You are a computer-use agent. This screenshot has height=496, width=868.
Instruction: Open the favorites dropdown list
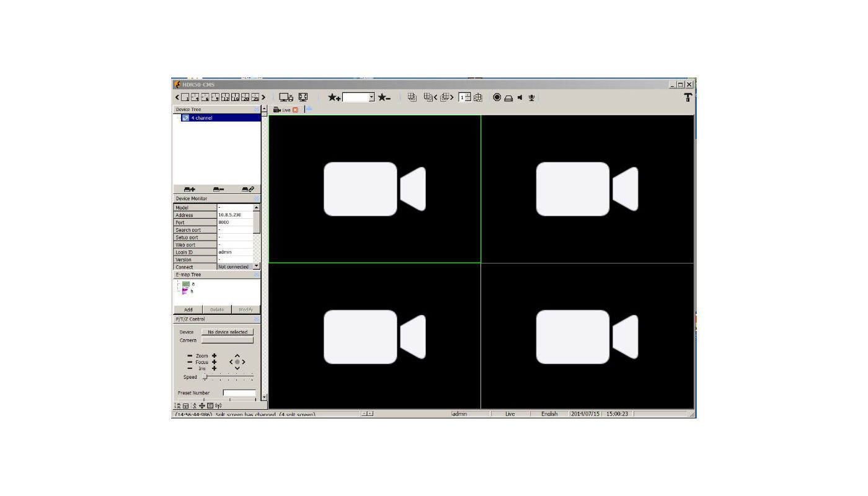click(x=371, y=97)
